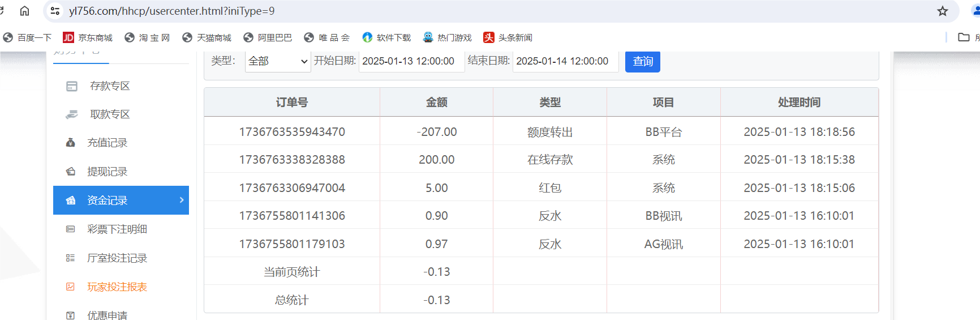Expand the 资金记录 chevron arrow
This screenshot has width=980, height=320.
pyautogui.click(x=182, y=200)
